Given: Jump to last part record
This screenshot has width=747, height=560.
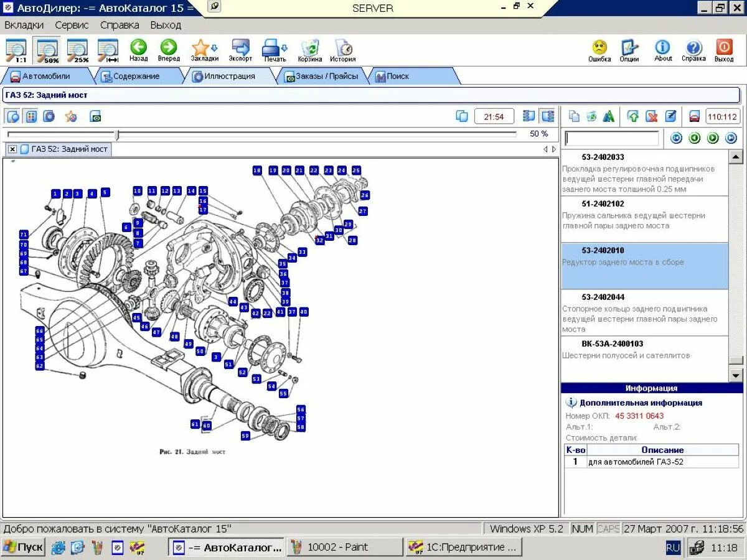Looking at the screenshot, I should pyautogui.click(x=731, y=138).
